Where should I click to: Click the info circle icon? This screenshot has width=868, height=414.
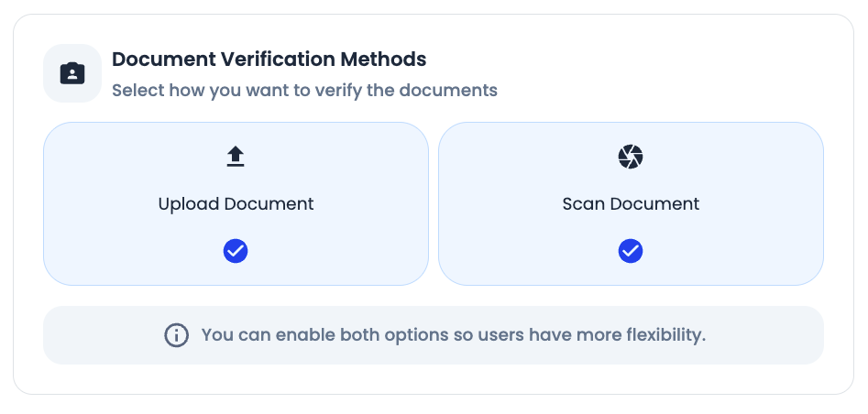click(176, 335)
